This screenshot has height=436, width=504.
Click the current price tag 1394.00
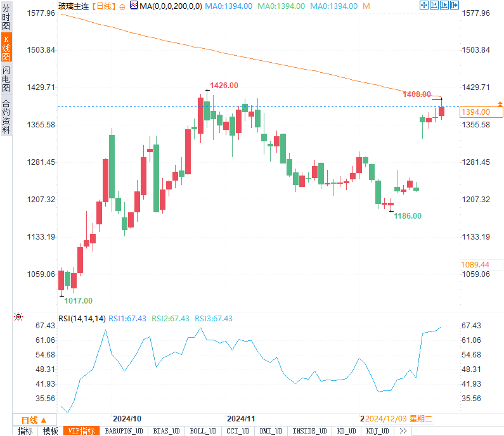click(x=481, y=112)
